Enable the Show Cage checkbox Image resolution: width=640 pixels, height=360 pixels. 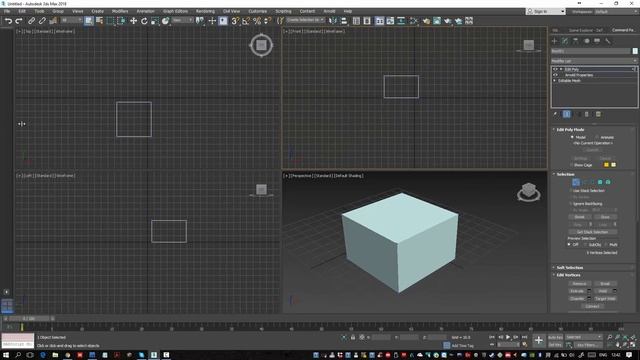tap(571, 165)
